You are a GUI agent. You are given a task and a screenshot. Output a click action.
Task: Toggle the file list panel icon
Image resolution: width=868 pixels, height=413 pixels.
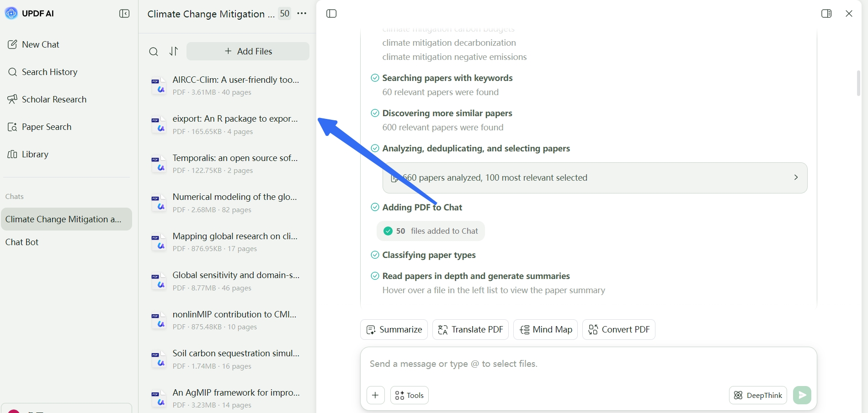331,14
